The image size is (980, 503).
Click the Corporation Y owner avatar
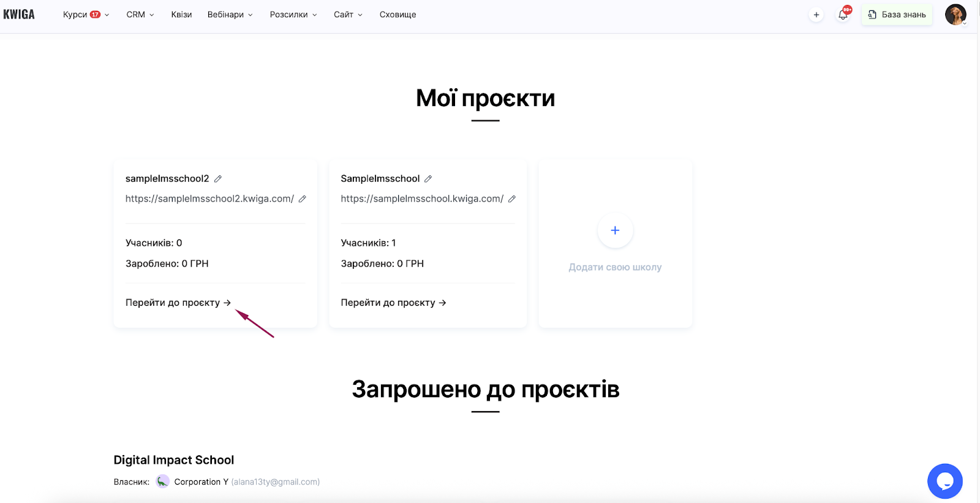point(162,482)
